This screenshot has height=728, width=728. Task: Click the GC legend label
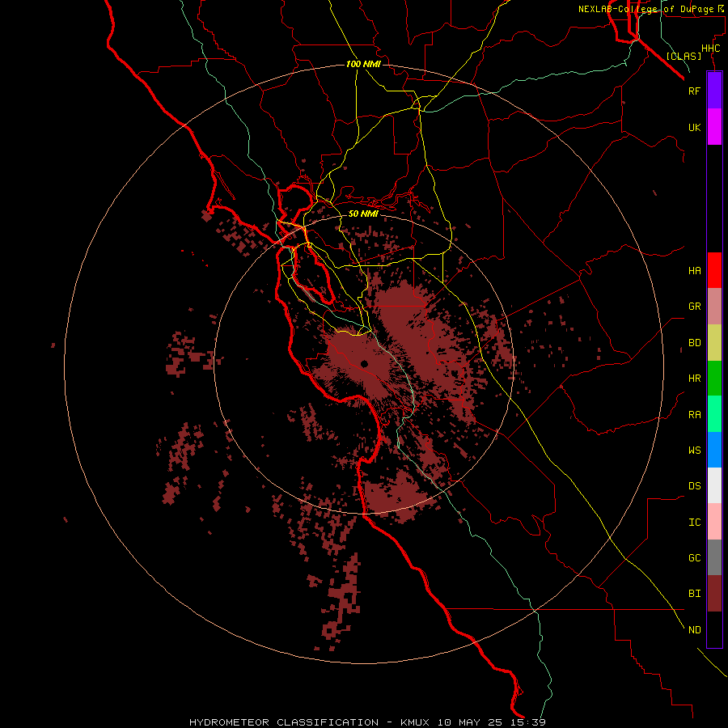pyautogui.click(x=694, y=558)
